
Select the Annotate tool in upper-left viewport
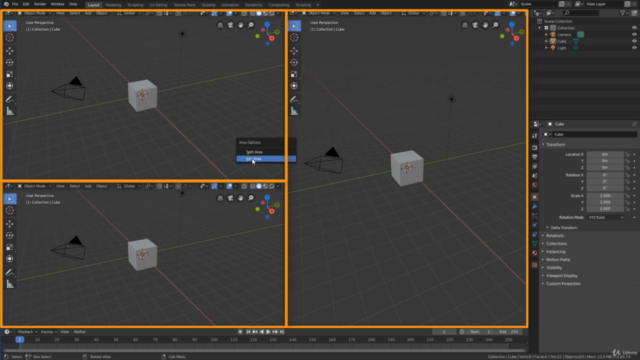tap(10, 99)
